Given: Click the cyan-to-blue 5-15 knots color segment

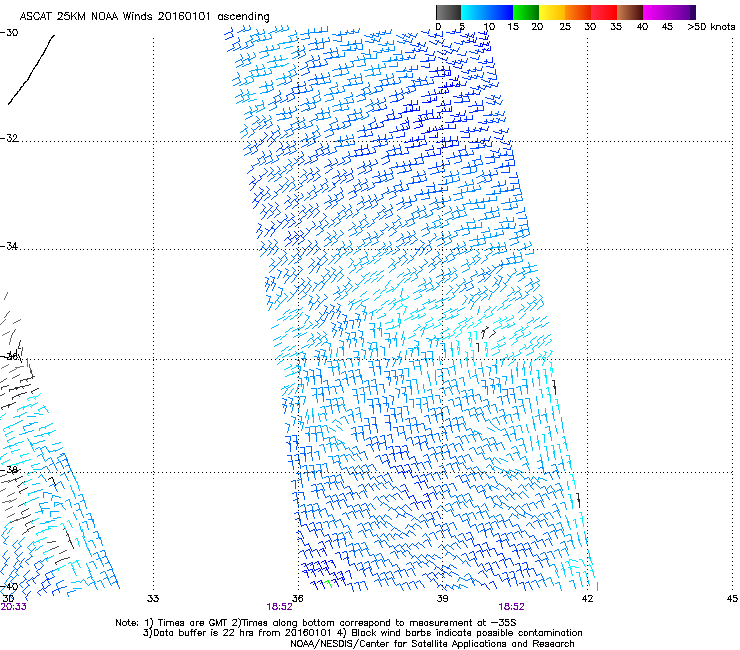Looking at the screenshot, I should 487,12.
